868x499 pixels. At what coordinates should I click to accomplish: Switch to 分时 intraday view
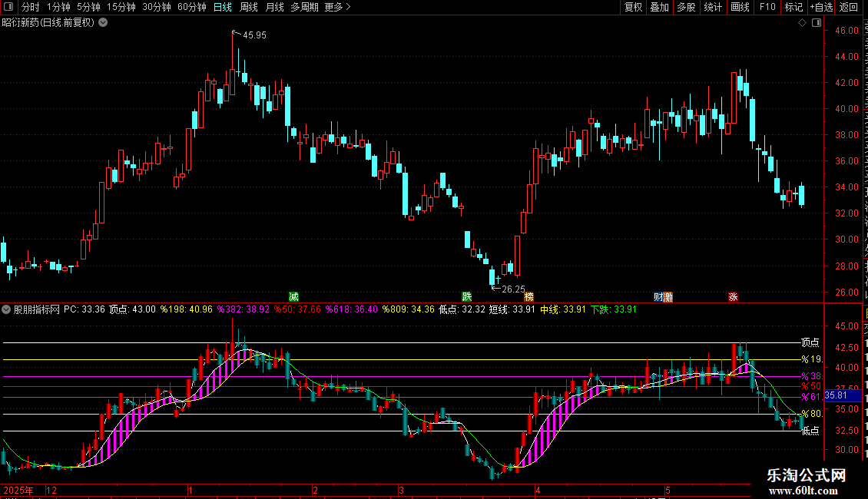(31, 7)
